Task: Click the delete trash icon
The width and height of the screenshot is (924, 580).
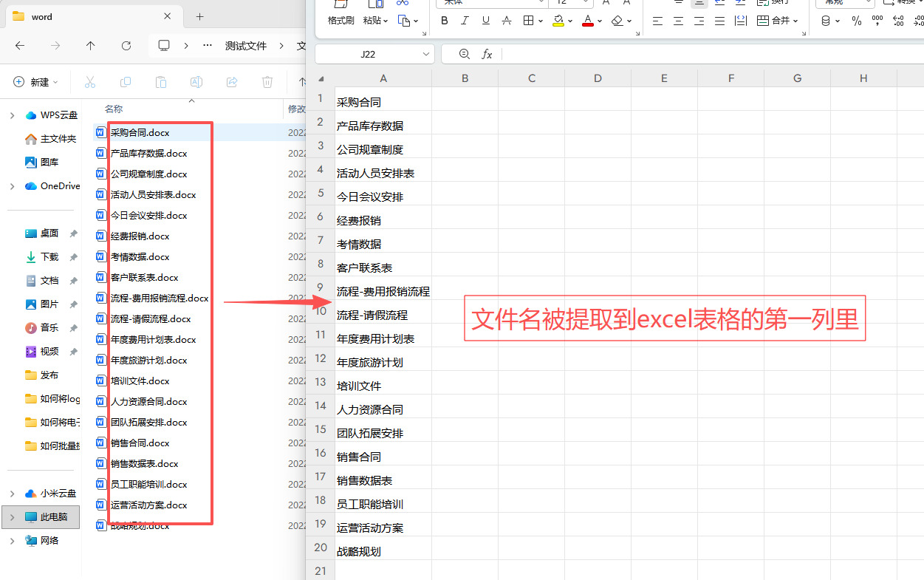Action: tap(267, 82)
